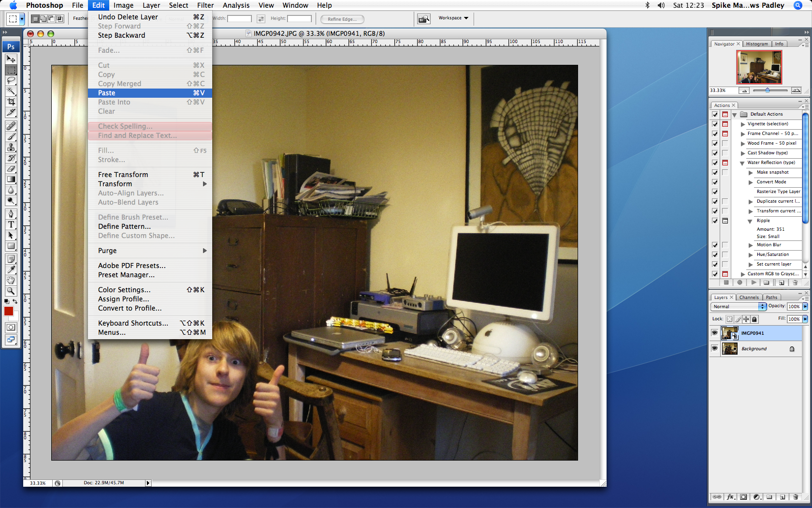Click the Refine Edge button

pos(342,19)
